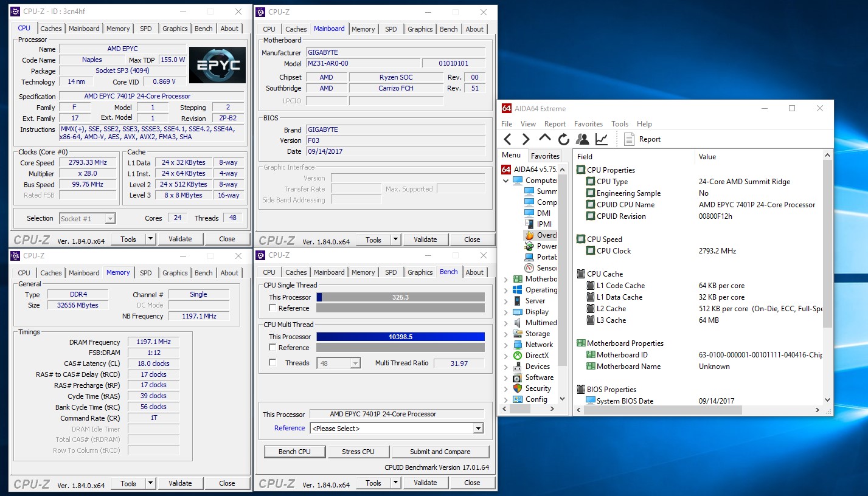Screen dimensions: 868x496
Task: Open Portable Computer tree item
Action: [x=541, y=257]
